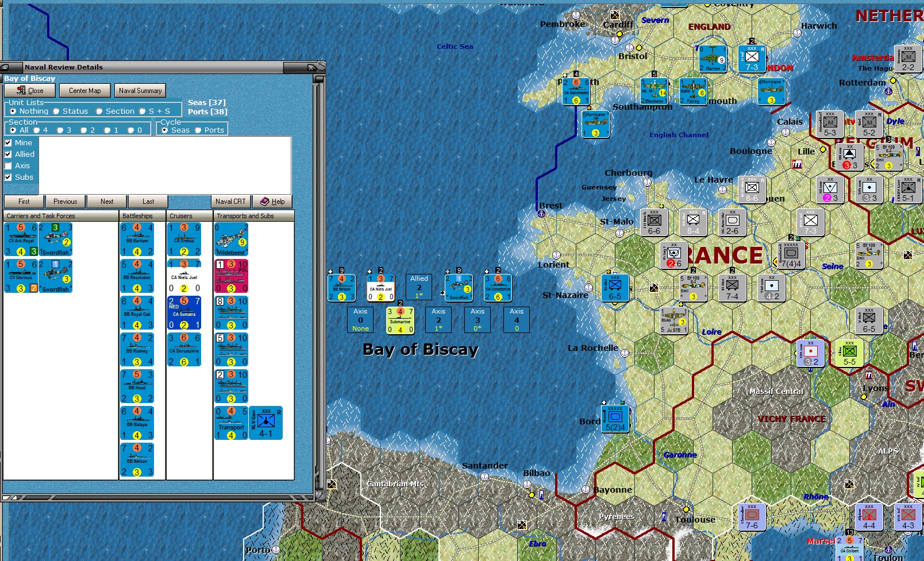The height and width of the screenshot is (561, 924).
Task: Jump to the Last sea area
Action: click(148, 202)
